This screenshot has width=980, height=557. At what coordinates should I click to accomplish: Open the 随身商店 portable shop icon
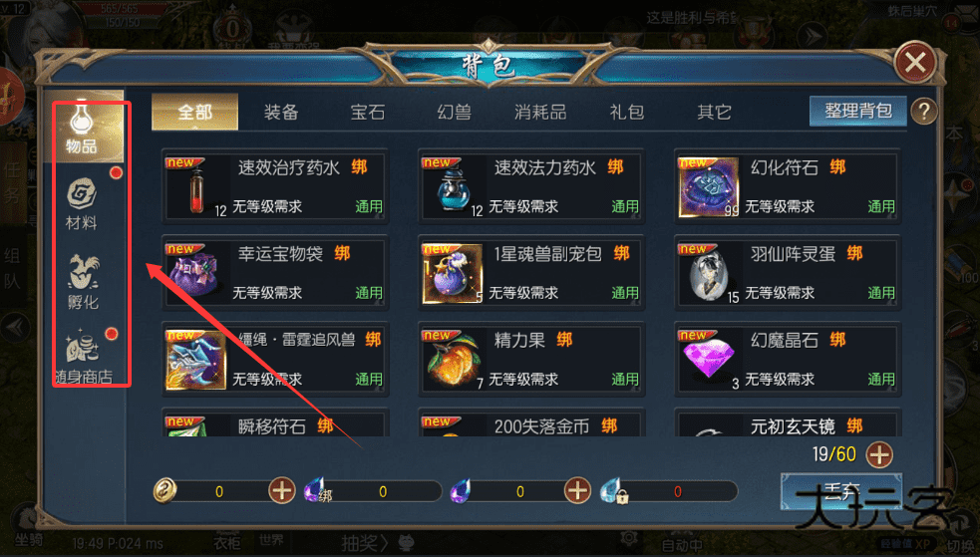83,357
